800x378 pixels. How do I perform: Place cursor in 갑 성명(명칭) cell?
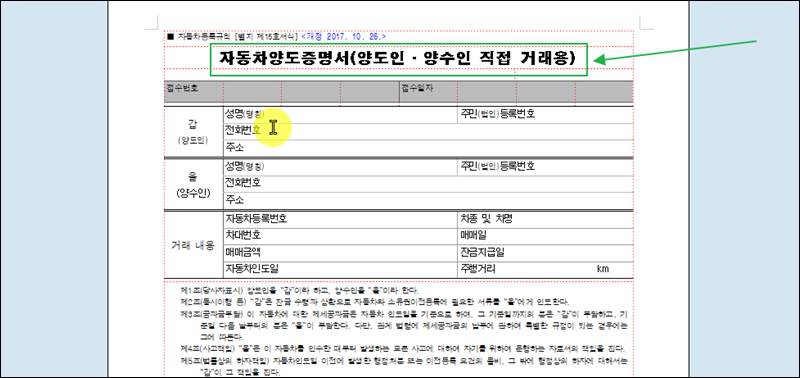click(340, 114)
